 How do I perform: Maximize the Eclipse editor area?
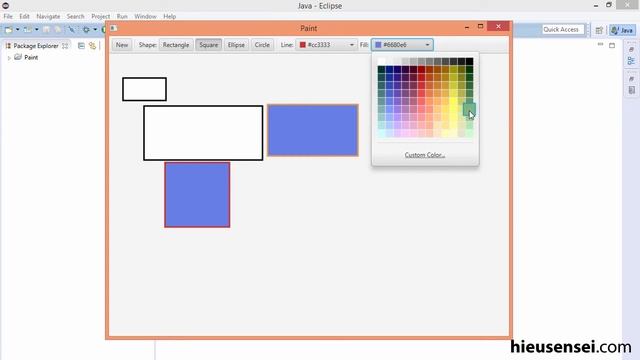point(612,45)
